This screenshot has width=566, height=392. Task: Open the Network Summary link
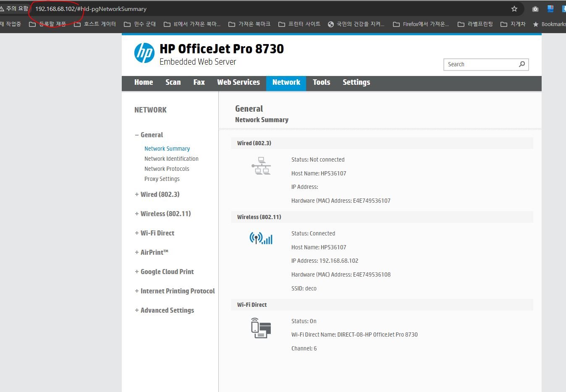(x=167, y=149)
